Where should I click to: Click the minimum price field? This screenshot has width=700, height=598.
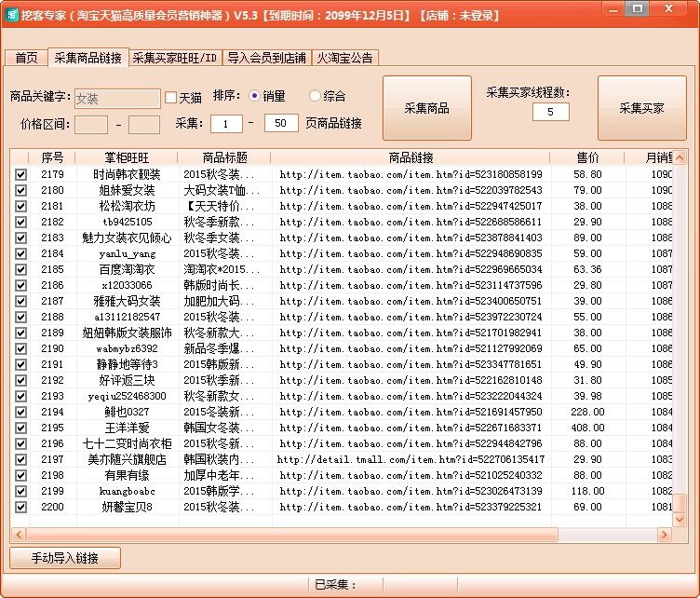pos(91,124)
